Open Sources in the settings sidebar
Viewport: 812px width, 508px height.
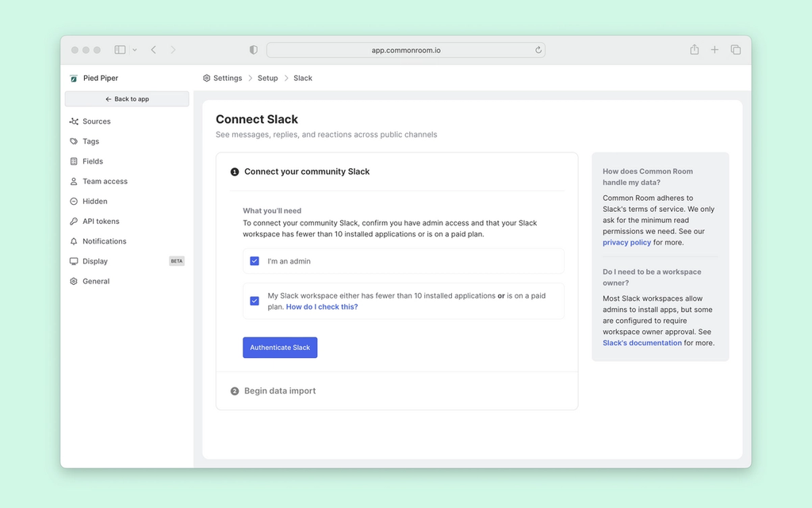[127, 121]
